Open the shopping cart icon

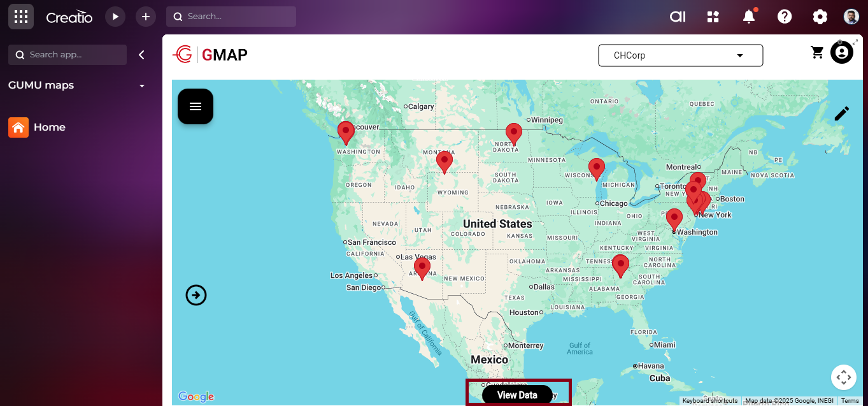tap(817, 52)
